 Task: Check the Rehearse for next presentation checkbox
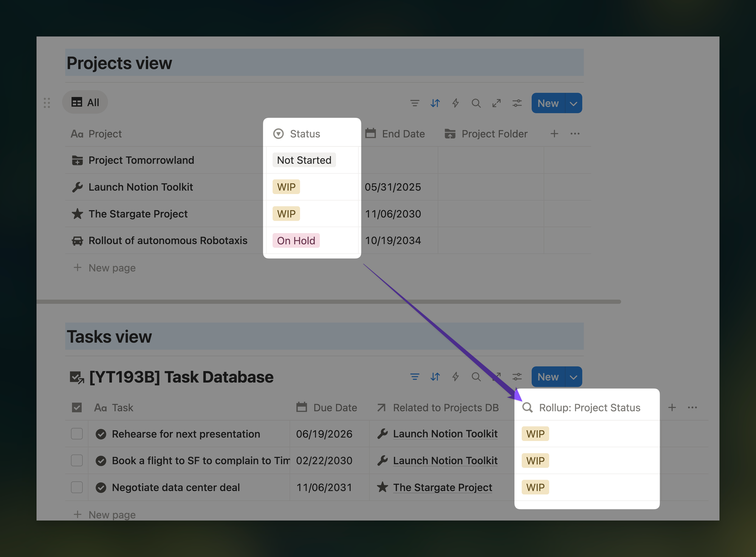coord(77,434)
